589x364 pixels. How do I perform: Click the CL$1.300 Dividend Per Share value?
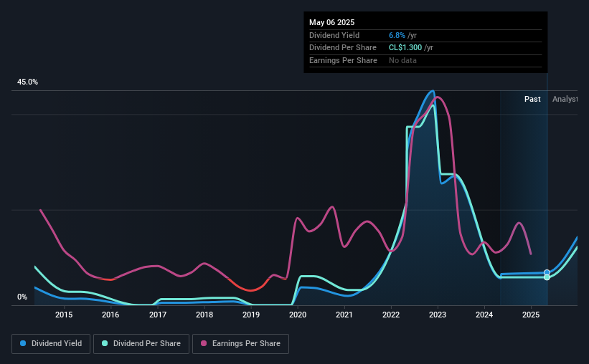coord(405,48)
